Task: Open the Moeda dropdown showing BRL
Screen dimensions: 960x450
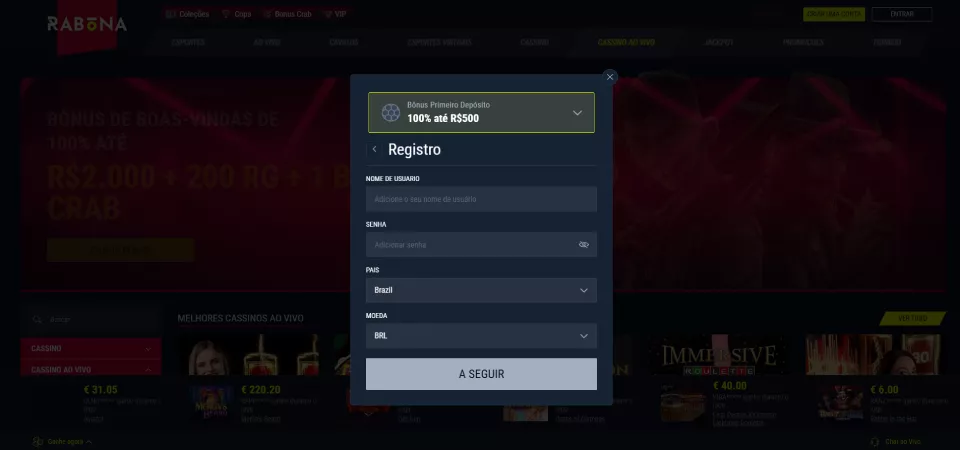Action: pos(481,336)
